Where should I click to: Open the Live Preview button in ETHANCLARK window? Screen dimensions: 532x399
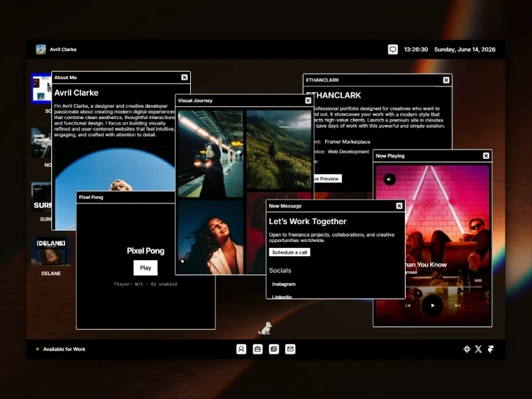[x=327, y=179]
